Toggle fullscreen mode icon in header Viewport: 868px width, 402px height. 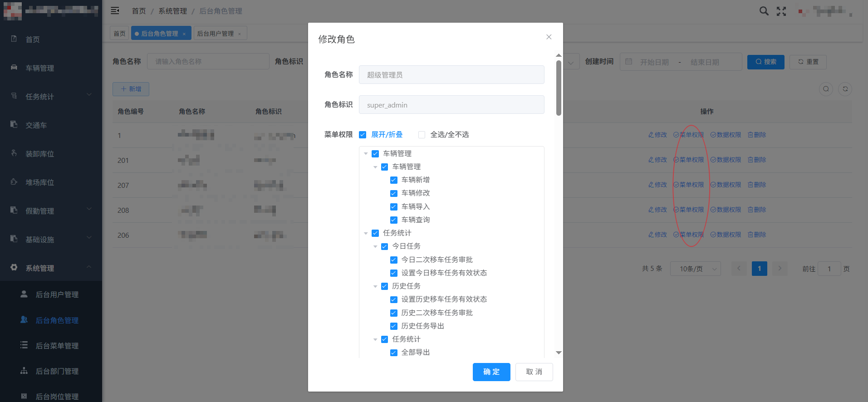click(781, 11)
